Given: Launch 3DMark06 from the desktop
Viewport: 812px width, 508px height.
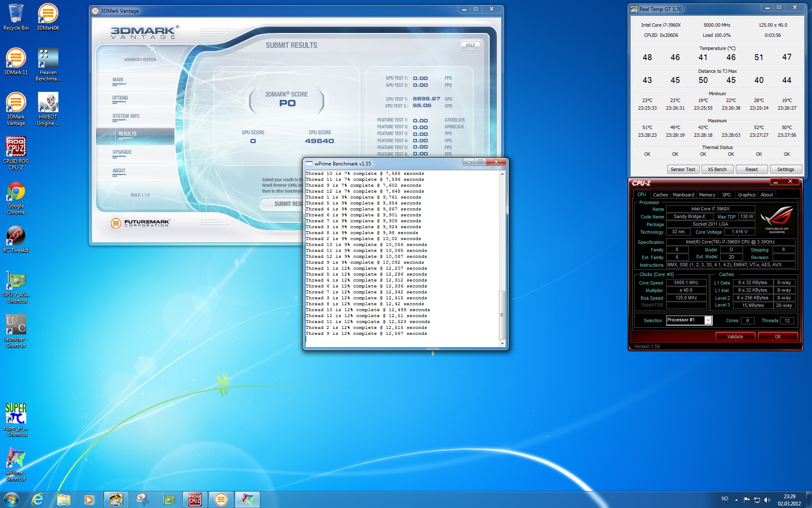Looking at the screenshot, I should pyautogui.click(x=48, y=17).
